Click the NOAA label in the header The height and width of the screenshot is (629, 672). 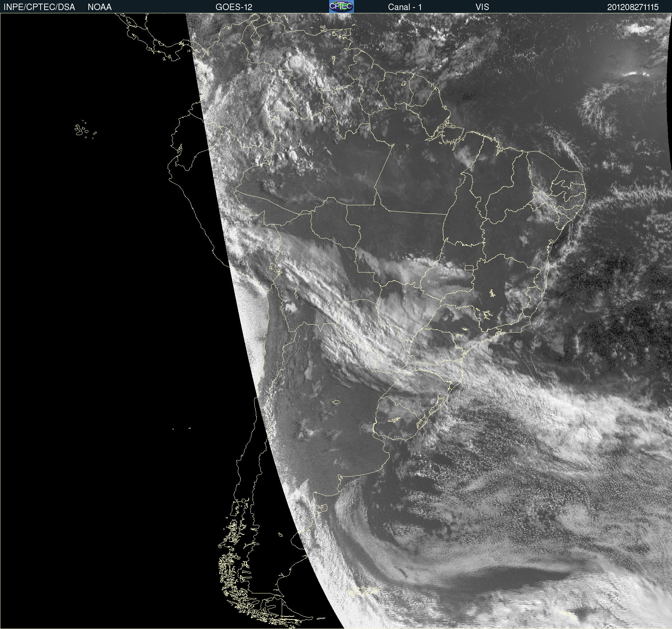[100, 7]
